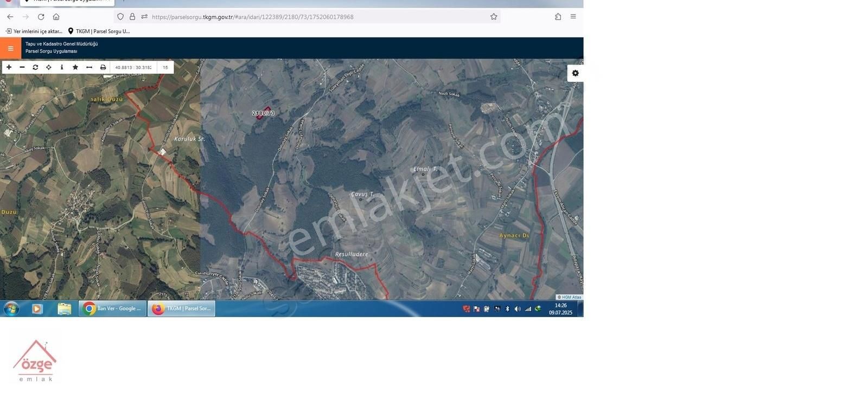Open the parcel info tool
This screenshot has width=868, height=393.
[62, 67]
